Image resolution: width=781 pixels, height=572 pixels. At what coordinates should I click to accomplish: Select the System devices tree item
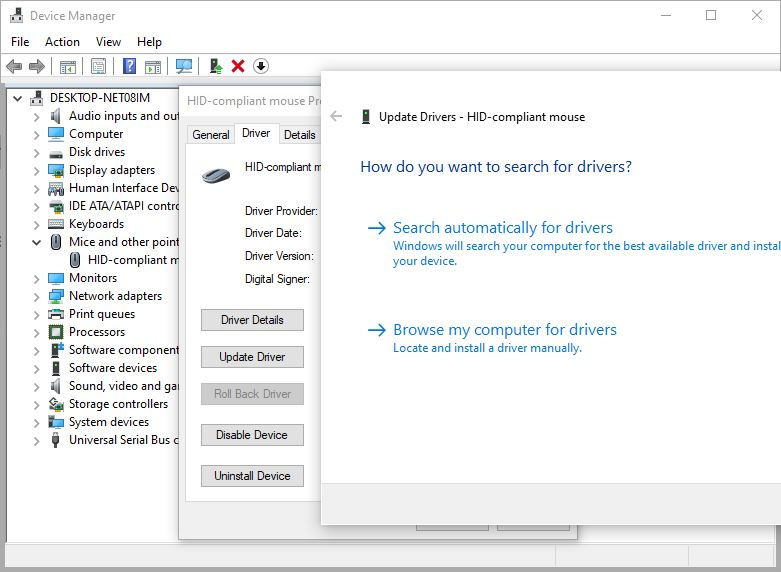(x=109, y=422)
